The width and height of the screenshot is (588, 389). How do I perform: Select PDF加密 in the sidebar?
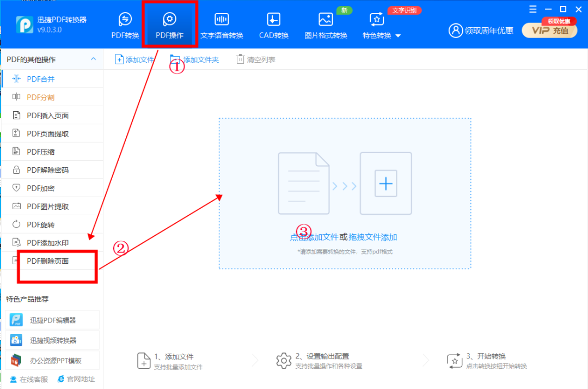(x=52, y=188)
